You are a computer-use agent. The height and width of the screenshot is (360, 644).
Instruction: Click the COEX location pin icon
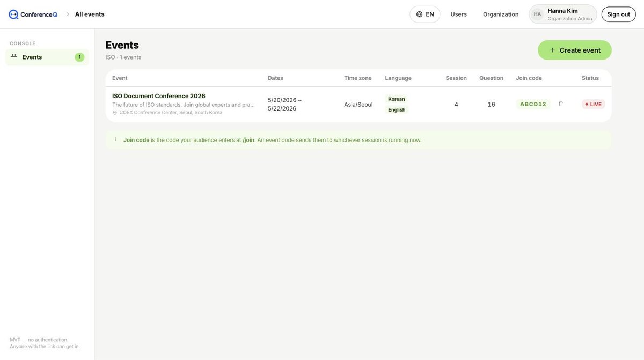115,113
